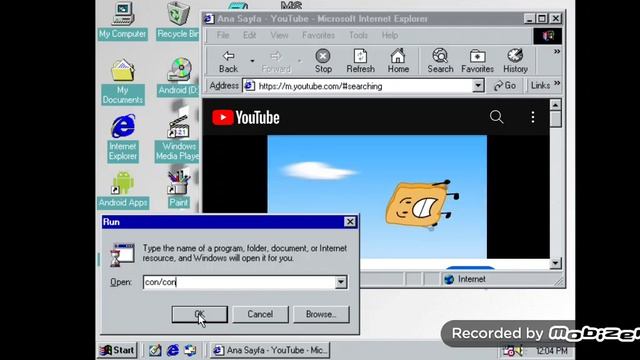Launch Internet Explorer desktop shortcut
This screenshot has height=360, width=640.
point(122,138)
